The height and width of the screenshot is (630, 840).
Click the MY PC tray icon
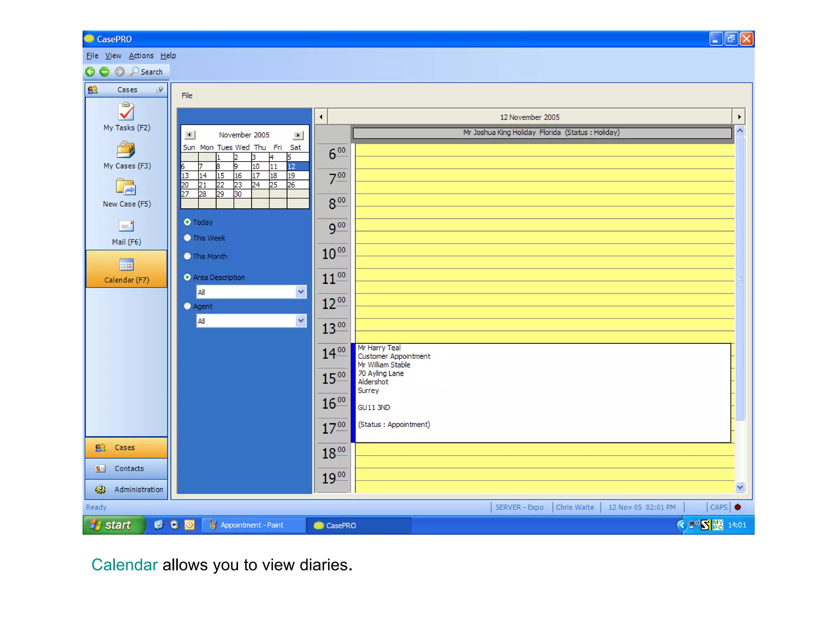click(718, 525)
